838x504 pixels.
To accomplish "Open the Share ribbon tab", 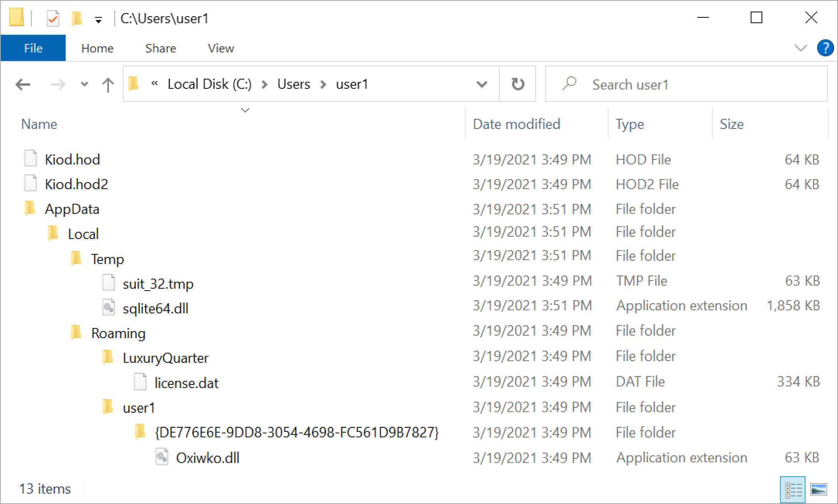I will pyautogui.click(x=161, y=48).
